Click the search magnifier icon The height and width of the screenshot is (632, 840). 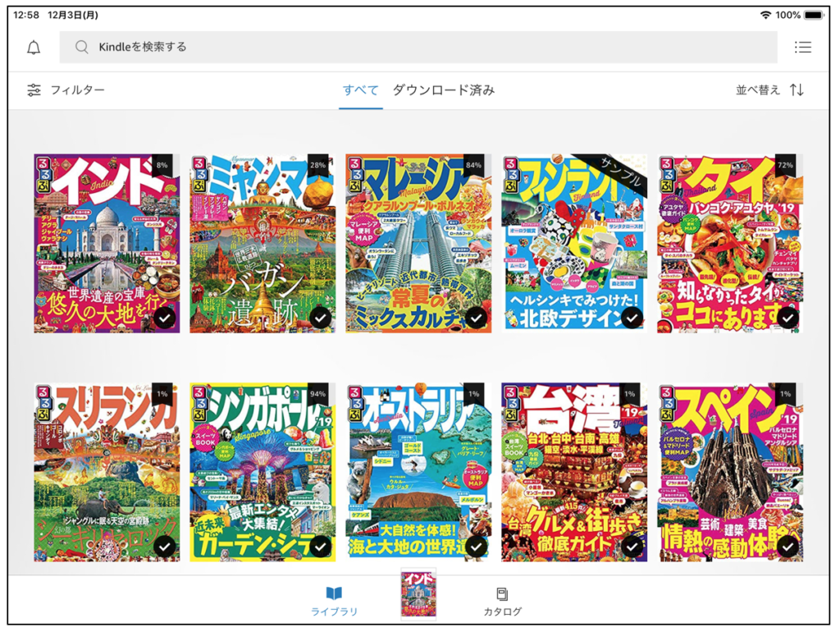[x=81, y=47]
